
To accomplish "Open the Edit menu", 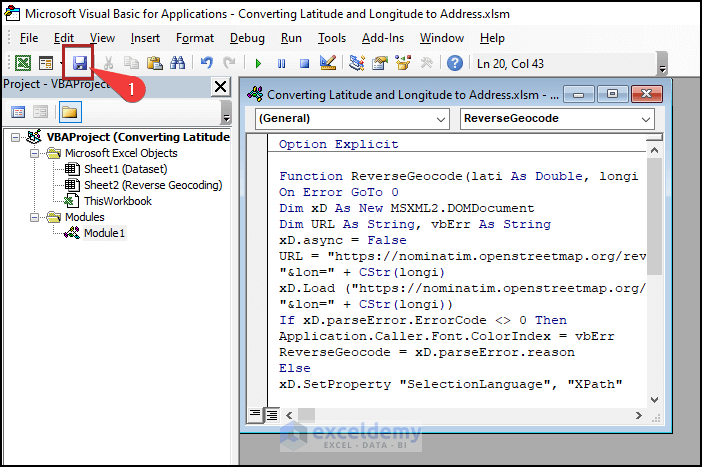I will (x=64, y=38).
